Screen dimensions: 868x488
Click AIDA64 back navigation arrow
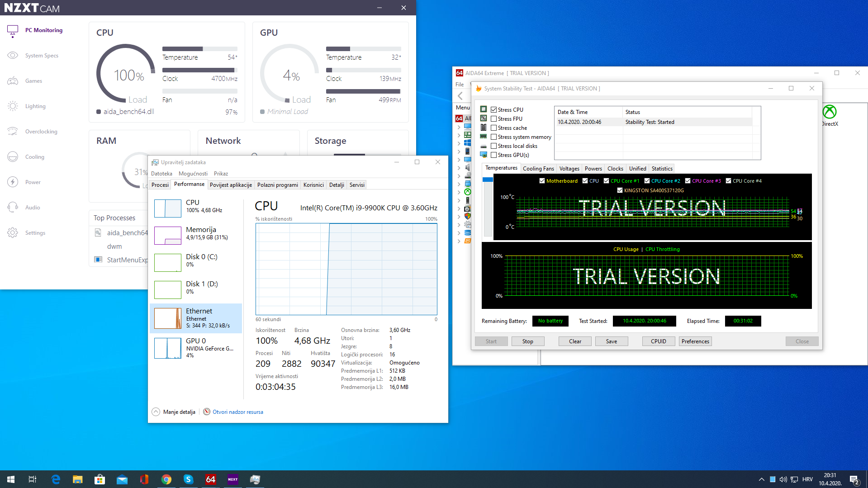pos(460,96)
